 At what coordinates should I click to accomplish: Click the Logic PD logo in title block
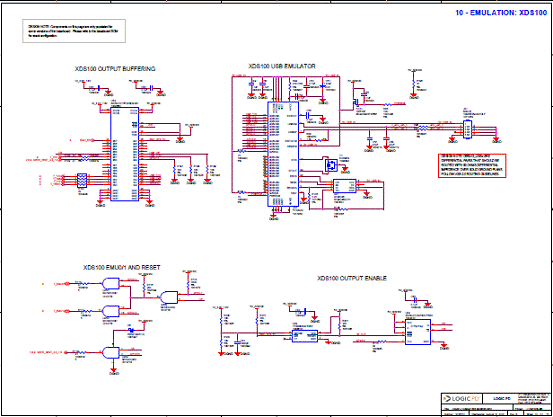coord(462,399)
